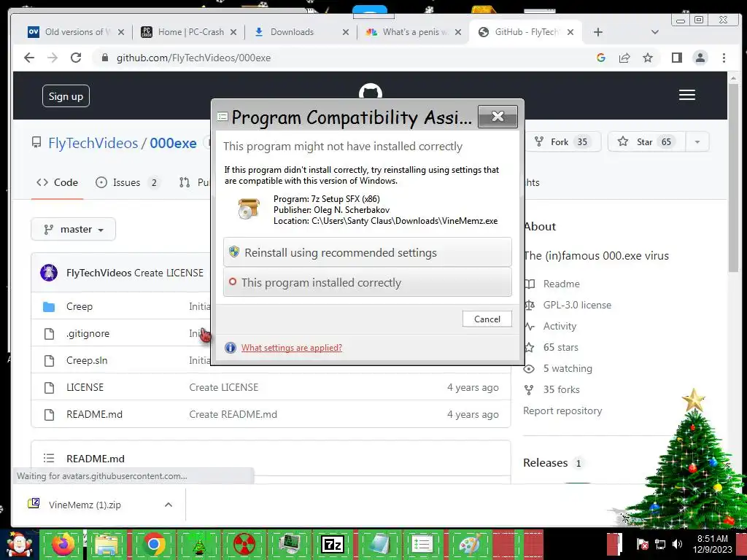The height and width of the screenshot is (560, 747).
Task: Open the red radiation icon taskbar app
Action: pos(244,544)
